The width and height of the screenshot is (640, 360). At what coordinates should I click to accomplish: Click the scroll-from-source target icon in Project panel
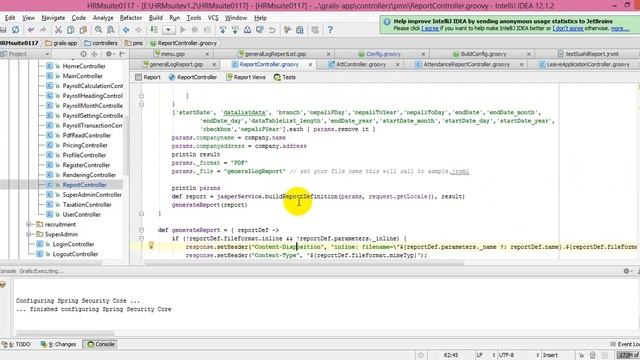[83, 54]
